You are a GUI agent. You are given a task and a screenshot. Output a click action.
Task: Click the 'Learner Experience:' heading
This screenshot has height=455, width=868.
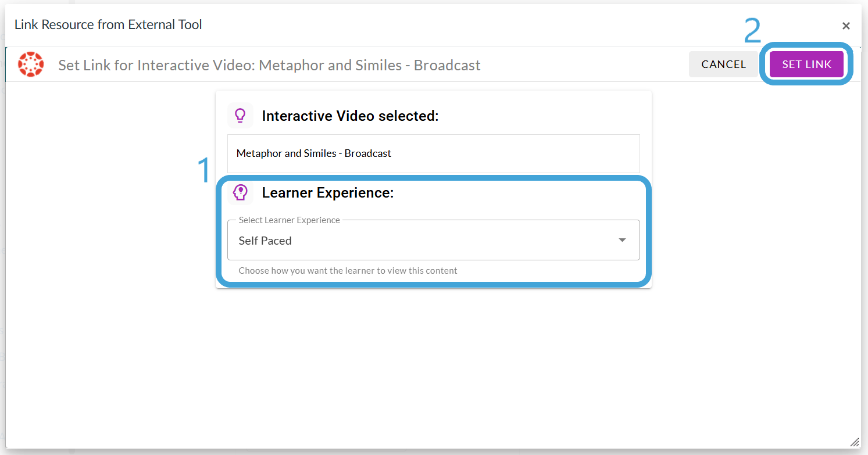pos(328,193)
